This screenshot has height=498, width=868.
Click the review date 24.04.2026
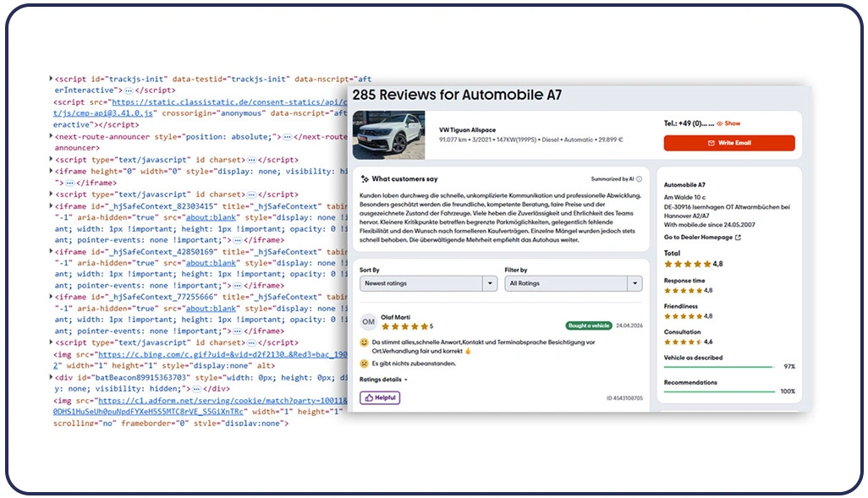(x=629, y=326)
